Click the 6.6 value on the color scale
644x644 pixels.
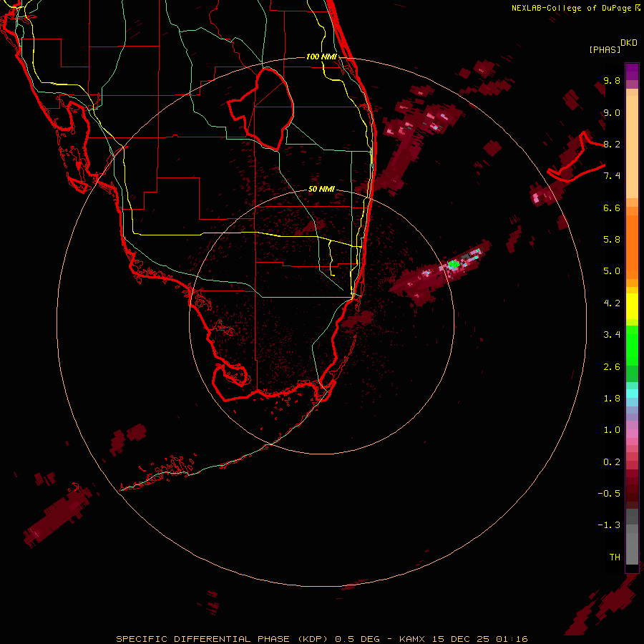[612, 208]
